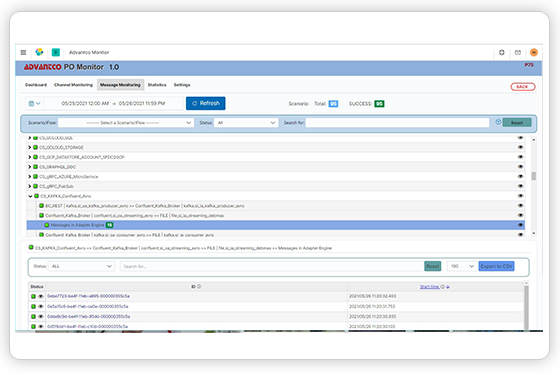
Task: Click the green 15 count badge in the Adapter Engine row
Action: coord(109,225)
